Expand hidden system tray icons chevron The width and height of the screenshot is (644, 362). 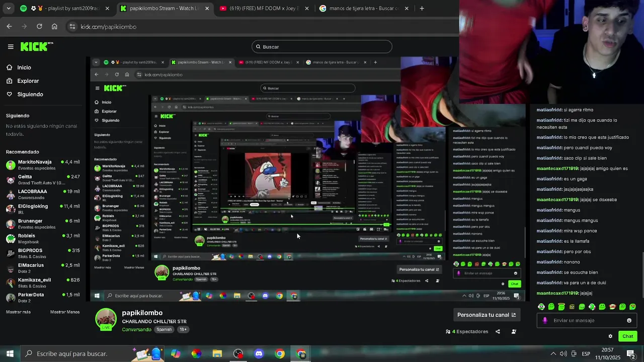point(553,354)
